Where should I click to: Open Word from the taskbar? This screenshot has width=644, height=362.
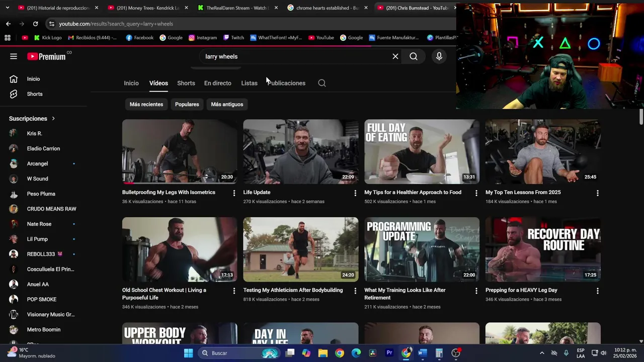[x=423, y=353]
